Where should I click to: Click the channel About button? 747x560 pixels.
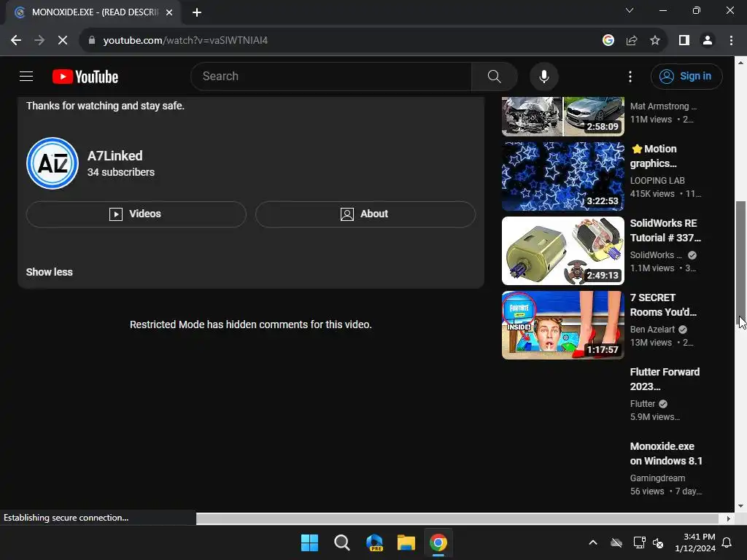point(365,214)
